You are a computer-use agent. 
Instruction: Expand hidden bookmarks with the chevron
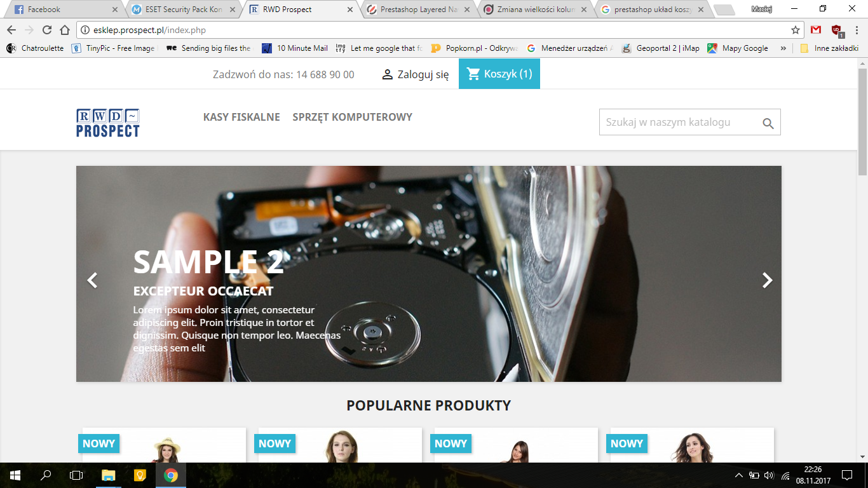click(783, 48)
